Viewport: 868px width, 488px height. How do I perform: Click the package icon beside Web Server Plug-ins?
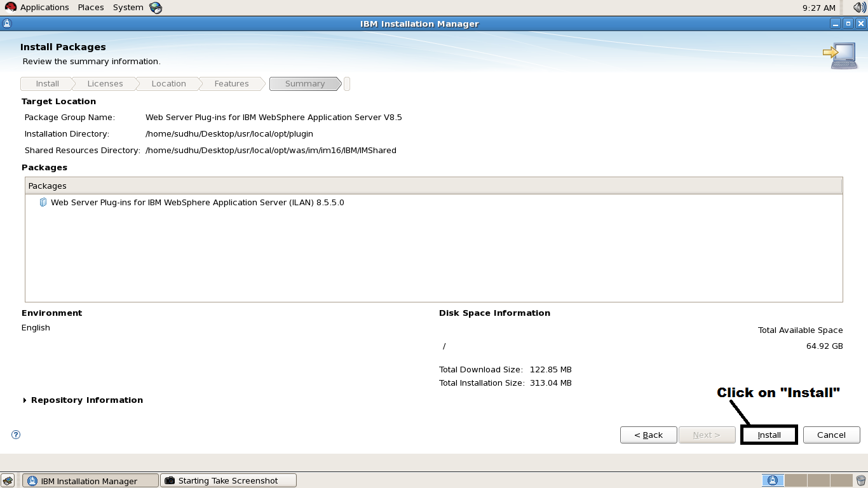pos(43,202)
